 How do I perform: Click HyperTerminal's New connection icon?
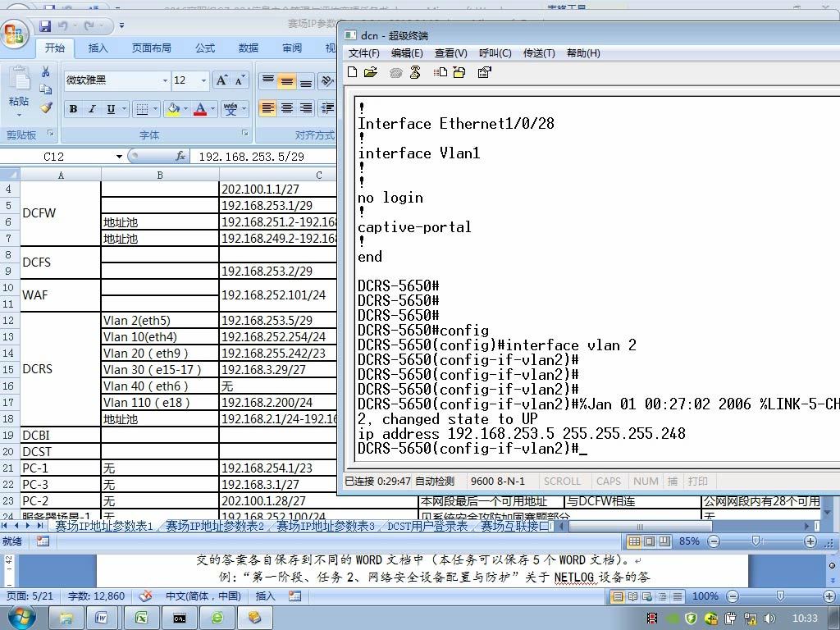[353, 72]
